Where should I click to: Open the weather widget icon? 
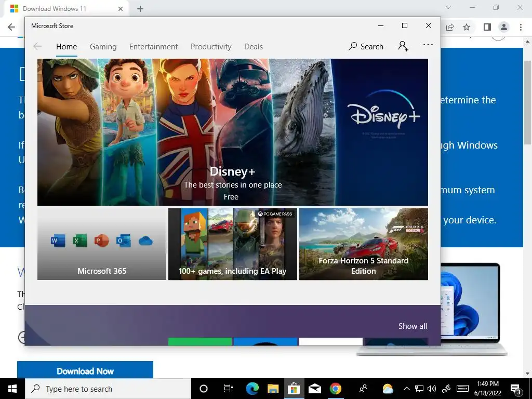(388, 389)
